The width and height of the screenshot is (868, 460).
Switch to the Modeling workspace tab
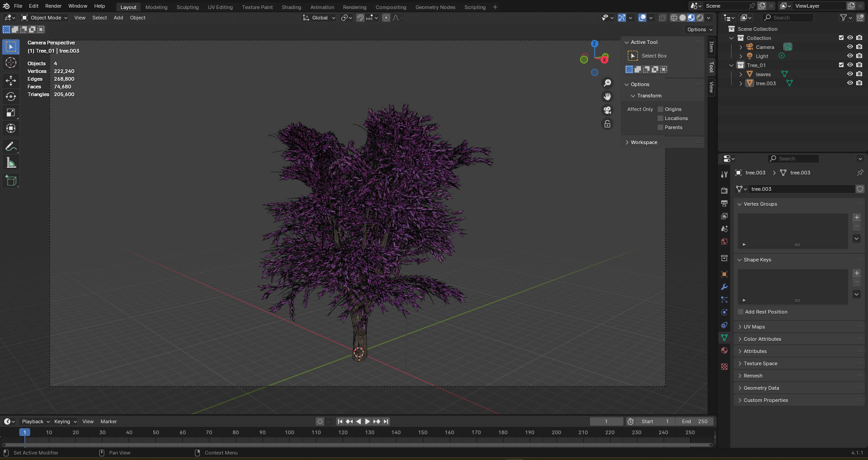click(156, 7)
